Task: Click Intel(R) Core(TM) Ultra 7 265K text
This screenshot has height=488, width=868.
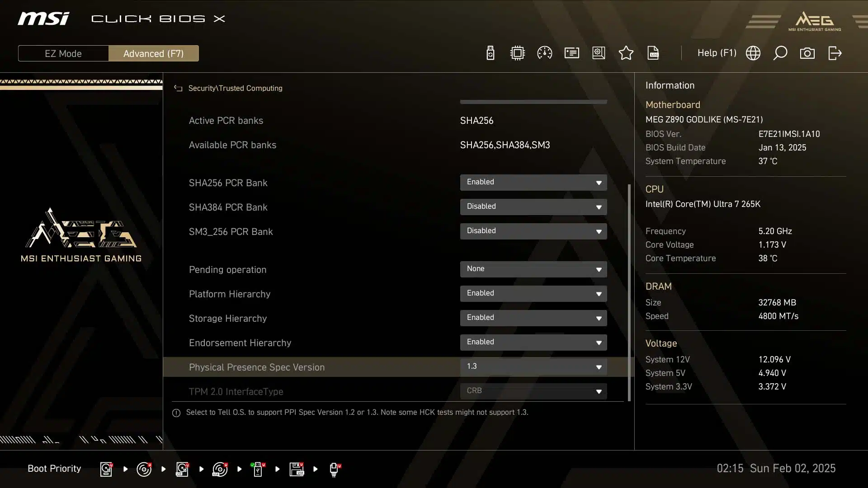Action: 703,204
